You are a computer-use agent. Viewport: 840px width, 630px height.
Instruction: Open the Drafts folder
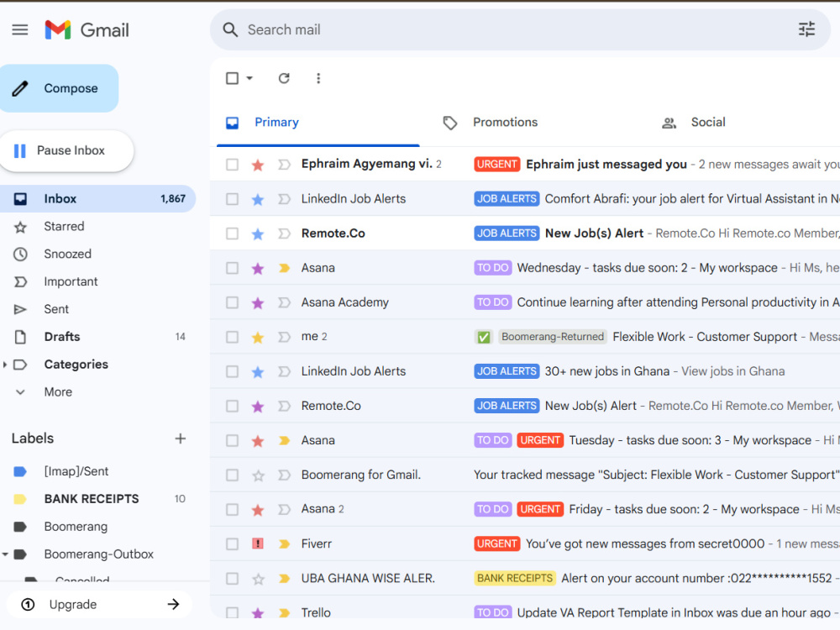[x=62, y=337]
